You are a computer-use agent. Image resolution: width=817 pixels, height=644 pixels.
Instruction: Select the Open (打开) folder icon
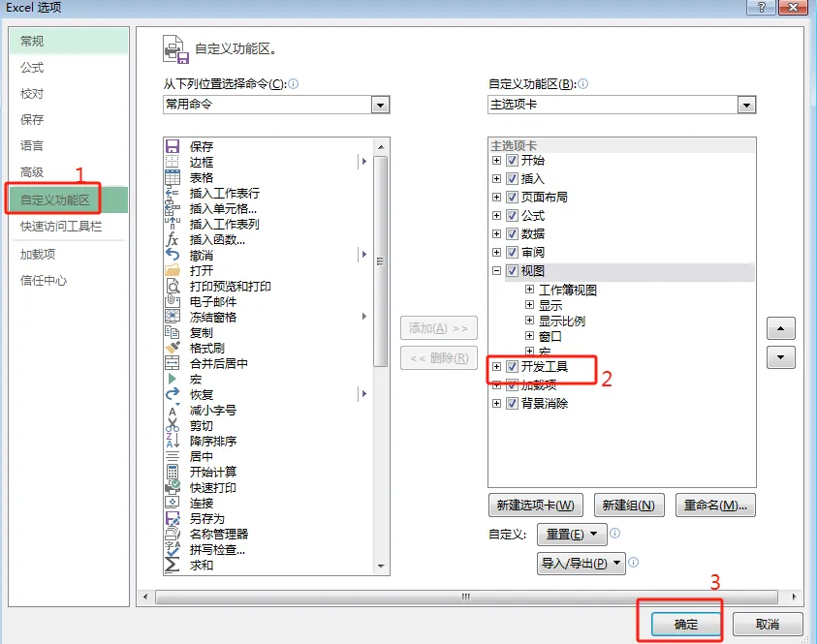pyautogui.click(x=173, y=271)
